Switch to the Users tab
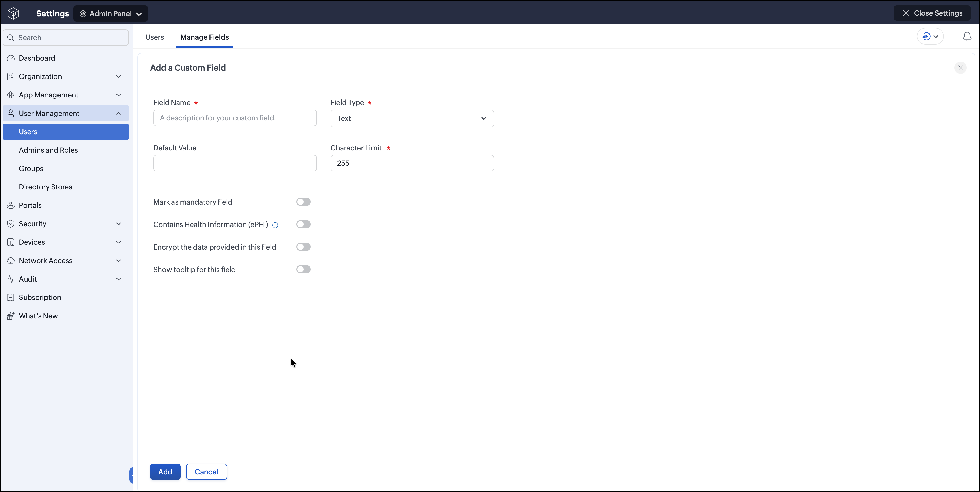Image resolution: width=980 pixels, height=492 pixels. [155, 37]
